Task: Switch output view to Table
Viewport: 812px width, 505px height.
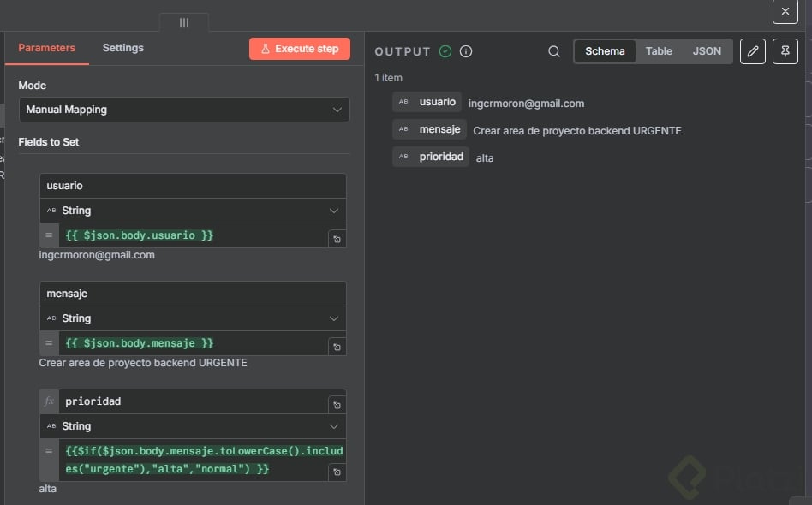Action: [x=659, y=51]
